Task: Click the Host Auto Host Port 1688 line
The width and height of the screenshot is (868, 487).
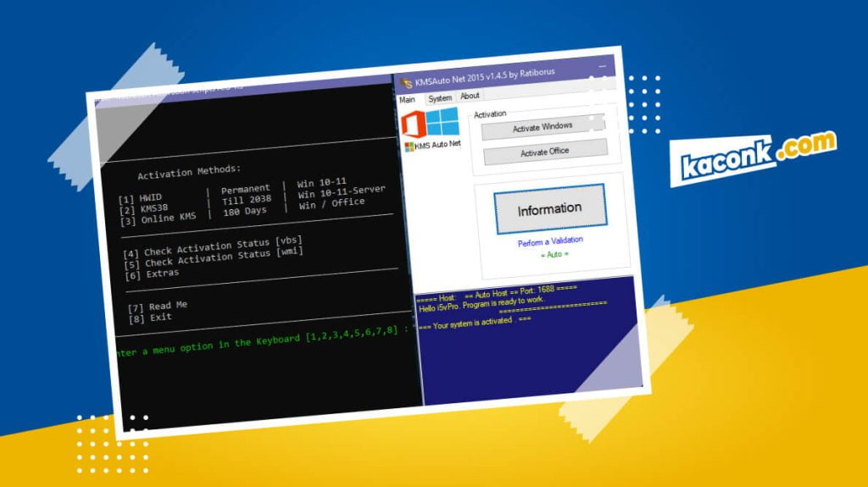Action: 497,293
